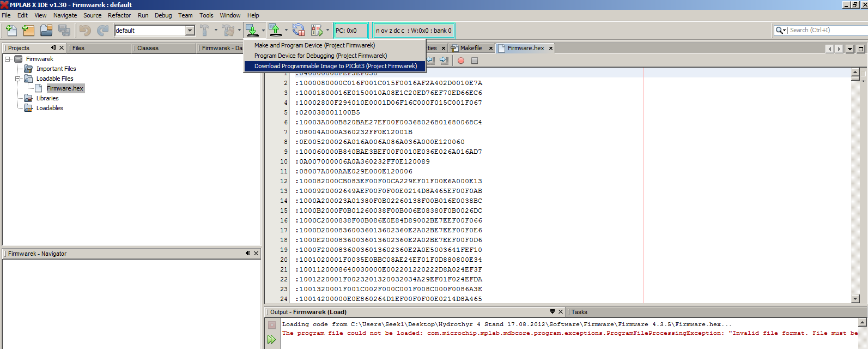Click the Save All icon
Screen dimensions: 868x349
pos(64,31)
